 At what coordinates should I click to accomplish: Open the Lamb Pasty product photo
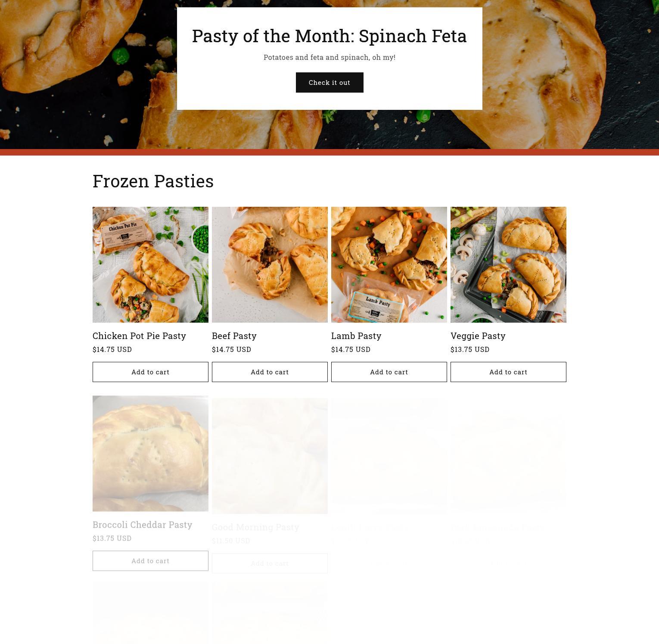[x=389, y=264]
